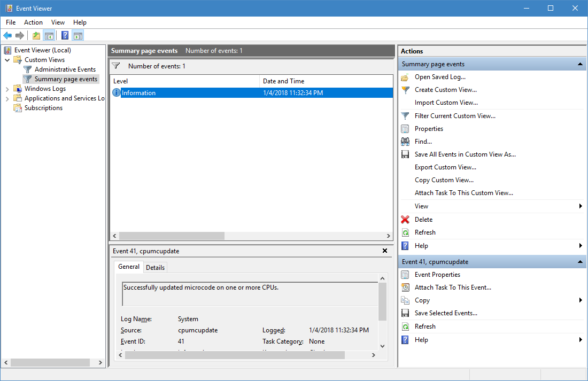Click the Event Properties icon
This screenshot has height=381, width=588.
pyautogui.click(x=405, y=275)
